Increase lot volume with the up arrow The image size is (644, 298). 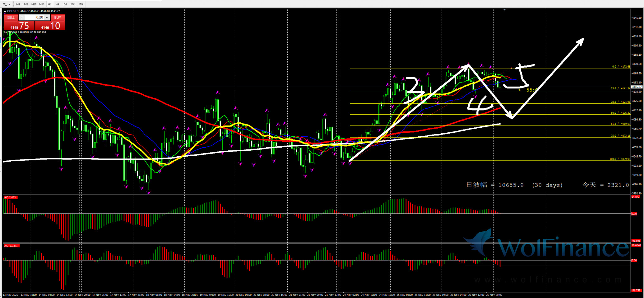(47, 17)
